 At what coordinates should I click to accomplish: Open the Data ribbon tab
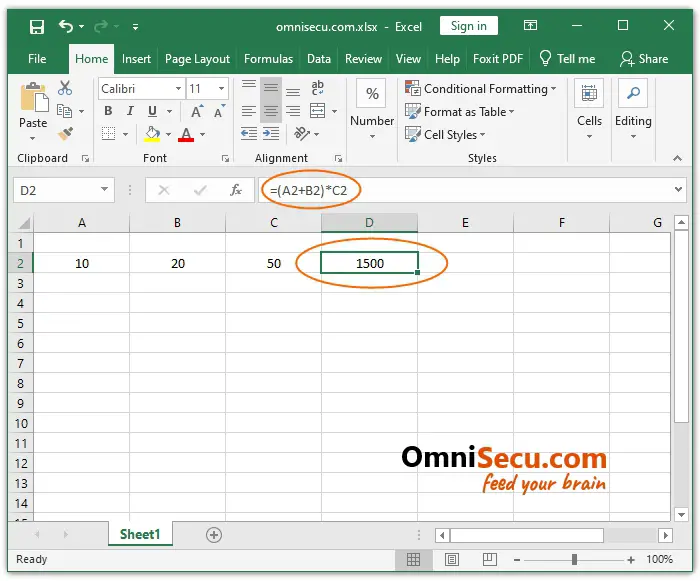pos(319,59)
